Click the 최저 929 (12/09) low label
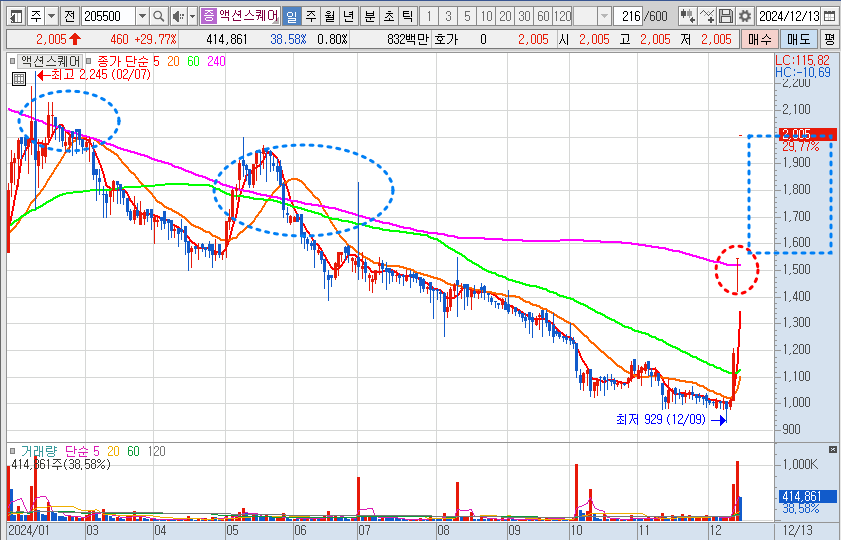This screenshot has width=841, height=540. click(x=661, y=419)
